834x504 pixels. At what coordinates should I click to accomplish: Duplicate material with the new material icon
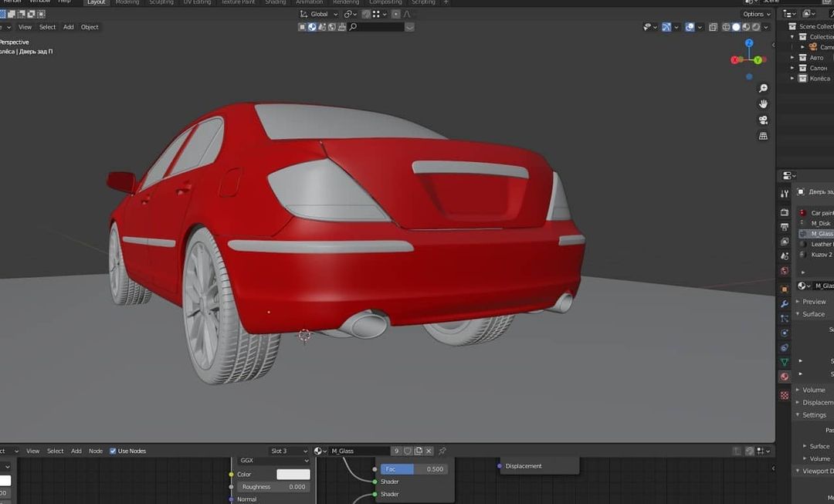(x=418, y=451)
